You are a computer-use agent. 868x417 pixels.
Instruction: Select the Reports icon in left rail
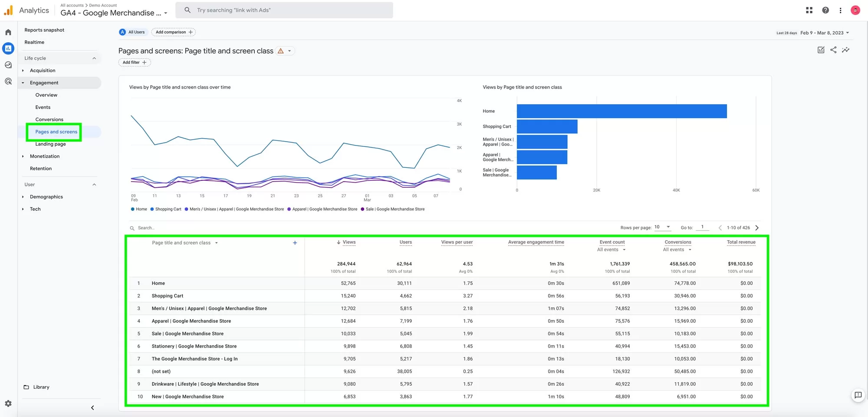pos(8,48)
